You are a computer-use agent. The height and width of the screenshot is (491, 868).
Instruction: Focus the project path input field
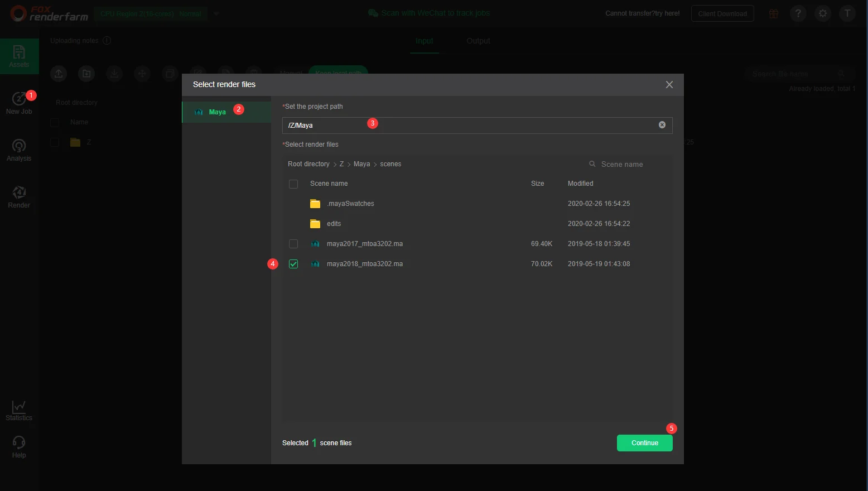(x=478, y=126)
